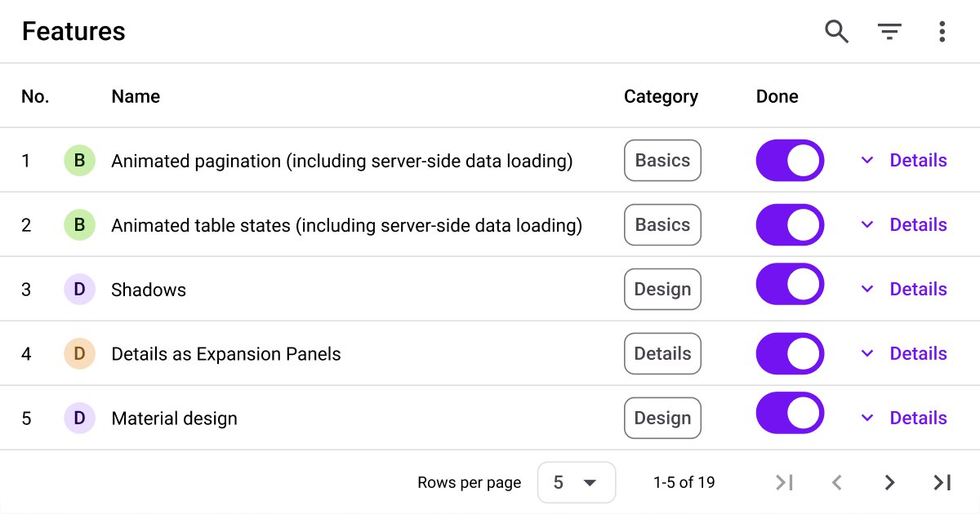Click the 'Features' table title
The height and width of the screenshot is (514, 980).
73,32
